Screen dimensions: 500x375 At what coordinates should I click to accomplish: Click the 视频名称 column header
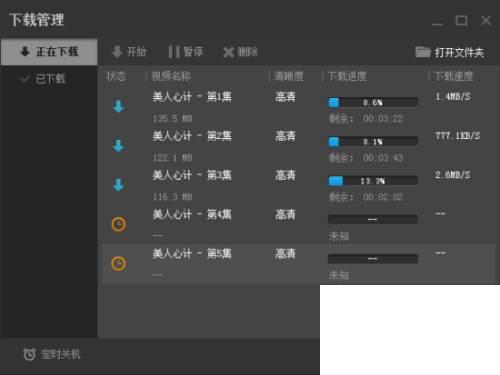coord(171,76)
